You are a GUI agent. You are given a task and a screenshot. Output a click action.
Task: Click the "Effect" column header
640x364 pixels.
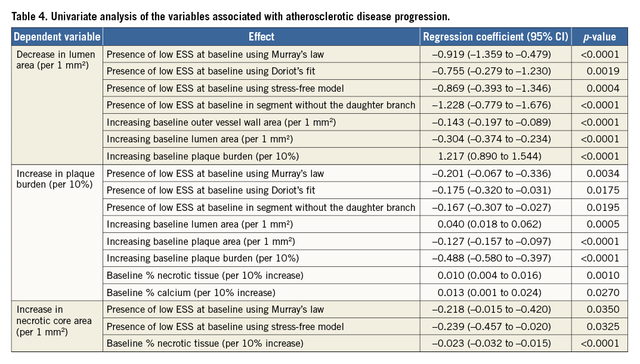pyautogui.click(x=261, y=37)
